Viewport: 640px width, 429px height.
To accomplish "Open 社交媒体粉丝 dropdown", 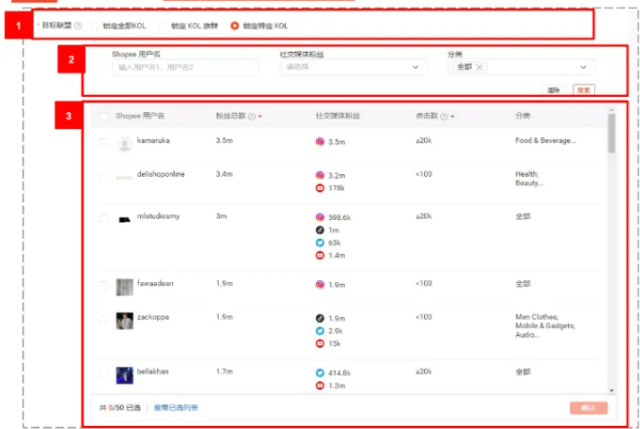I will (x=353, y=67).
